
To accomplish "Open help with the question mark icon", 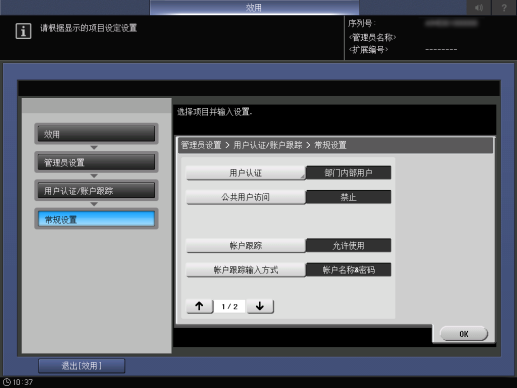I will [504, 7].
